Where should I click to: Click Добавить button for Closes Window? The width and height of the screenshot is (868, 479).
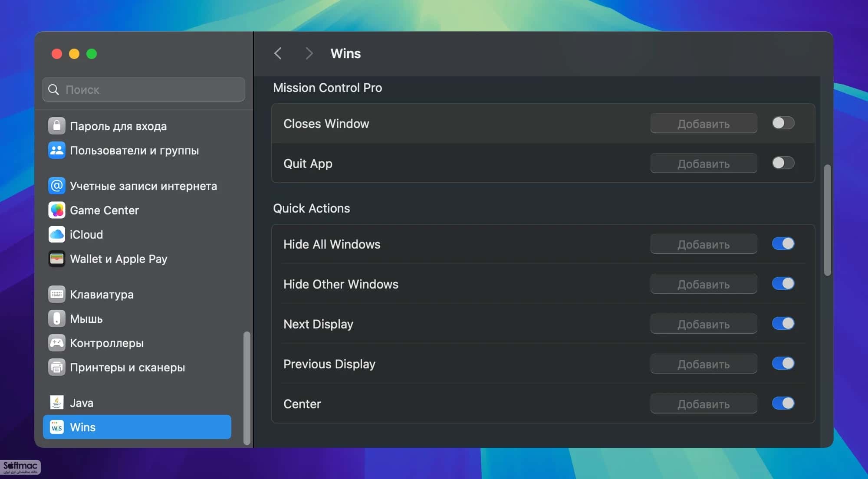704,124
